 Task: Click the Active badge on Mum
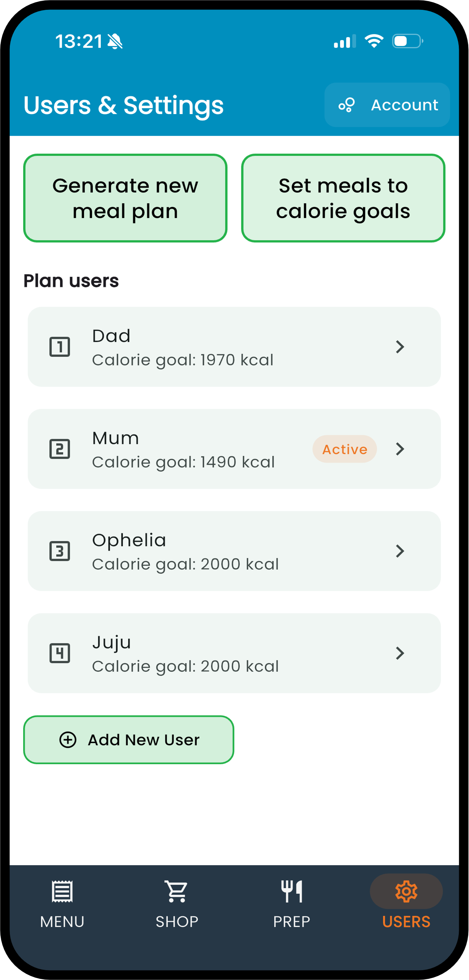(x=345, y=449)
